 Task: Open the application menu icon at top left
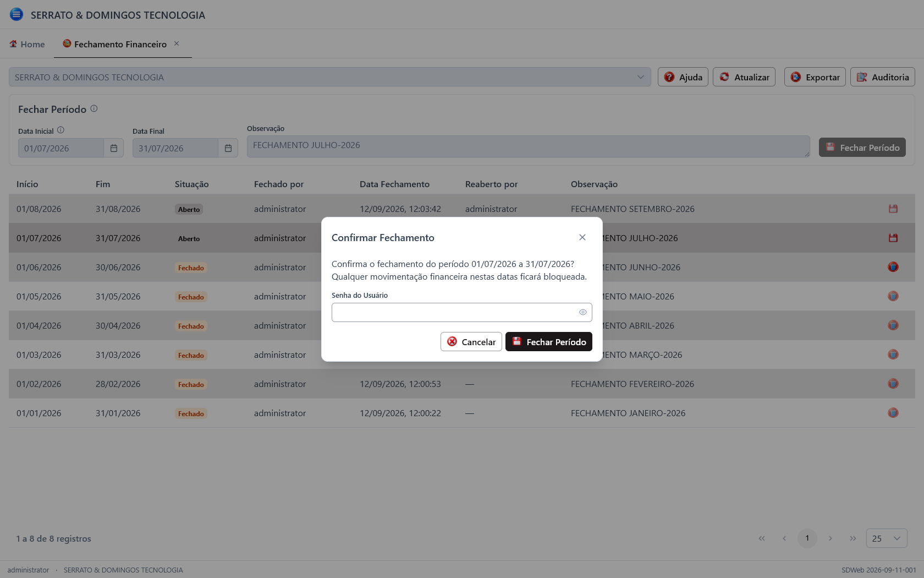click(x=16, y=14)
